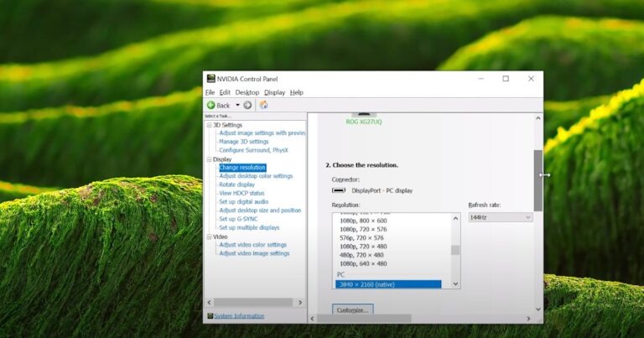
Task: Open the Back history dropdown arrow
Action: 237,105
